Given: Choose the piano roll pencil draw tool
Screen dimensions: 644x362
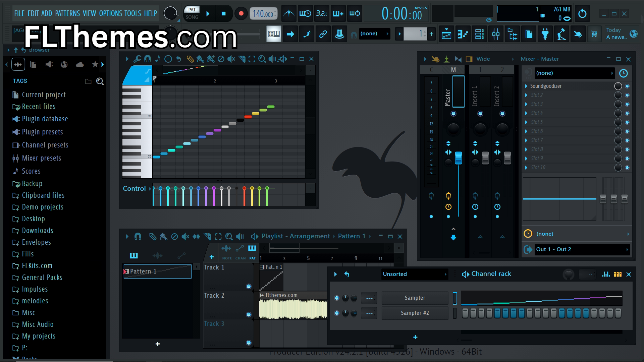Looking at the screenshot, I should point(190,59).
